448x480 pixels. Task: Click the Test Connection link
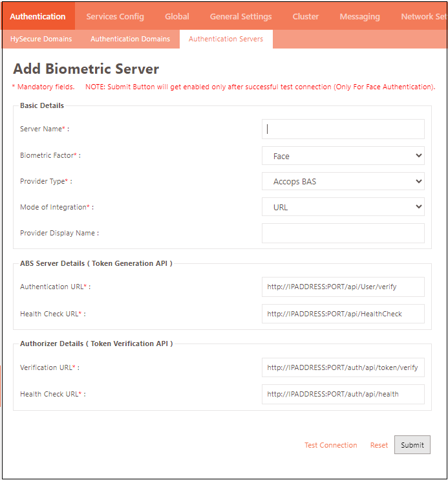click(x=330, y=445)
